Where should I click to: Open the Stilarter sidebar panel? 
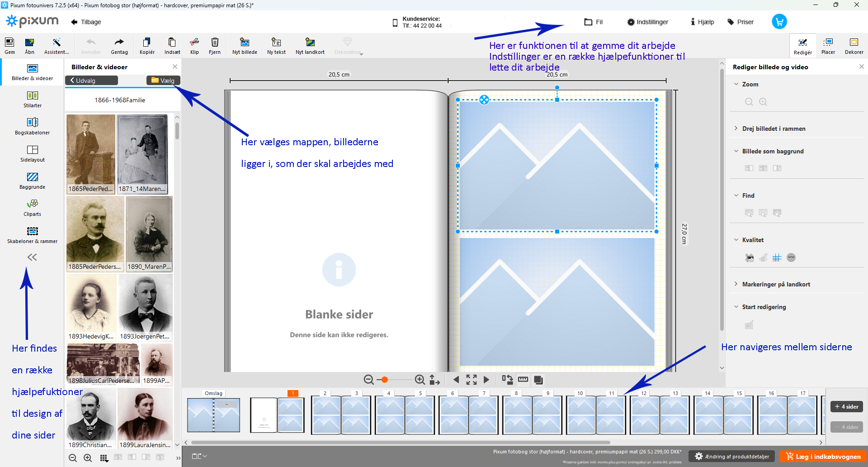33,99
